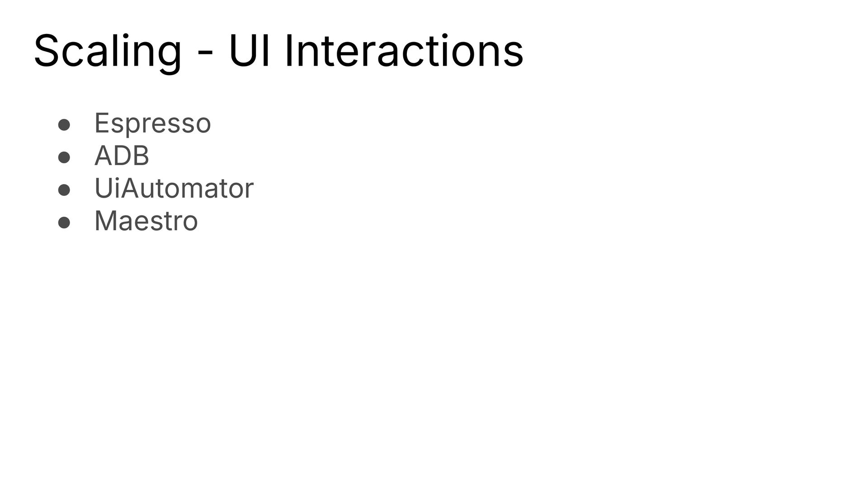The image size is (868, 489).
Task: Click the final 's' in Interactions
Action: 514,56
